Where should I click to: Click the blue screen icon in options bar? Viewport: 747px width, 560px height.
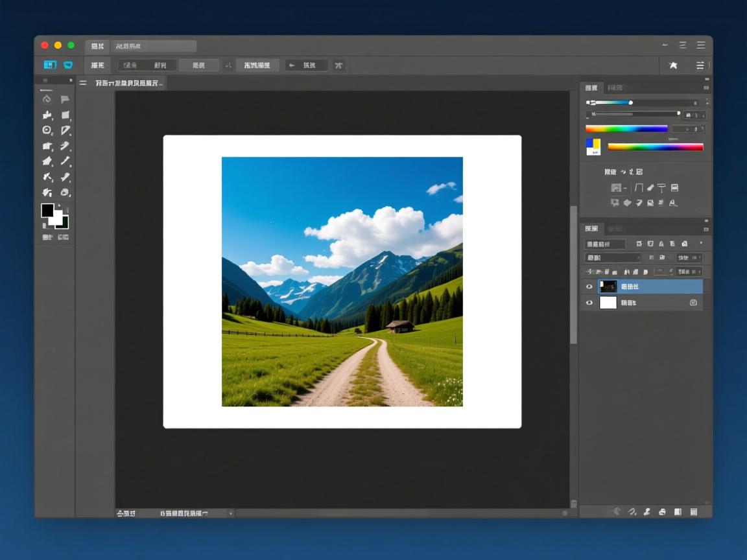click(x=50, y=65)
